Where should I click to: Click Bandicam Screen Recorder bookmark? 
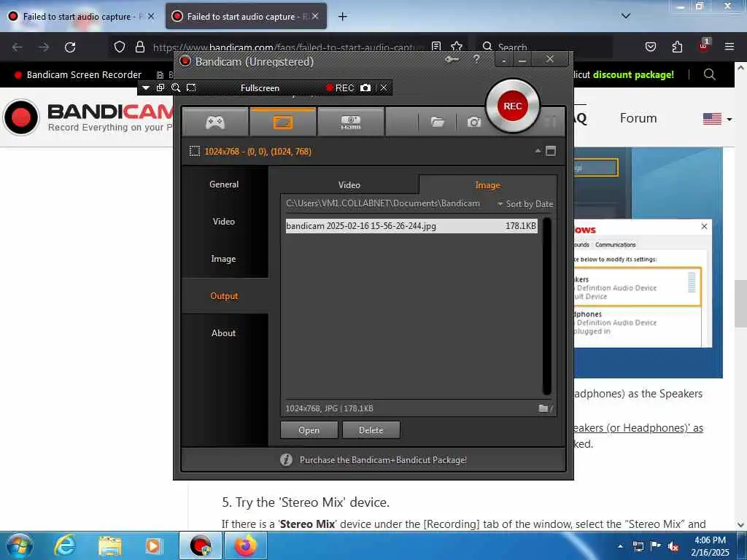click(78, 75)
